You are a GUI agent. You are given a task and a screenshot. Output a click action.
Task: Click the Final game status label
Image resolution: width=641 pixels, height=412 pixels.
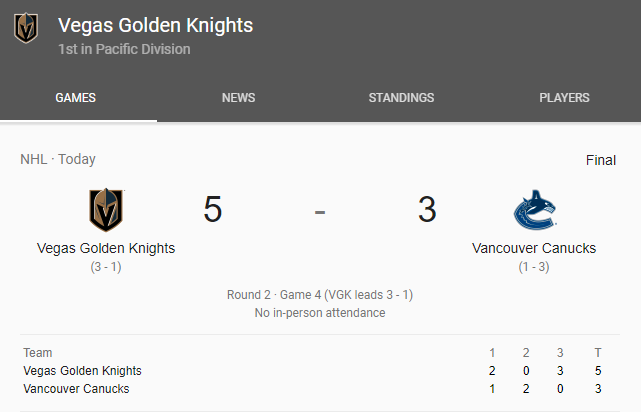click(600, 160)
